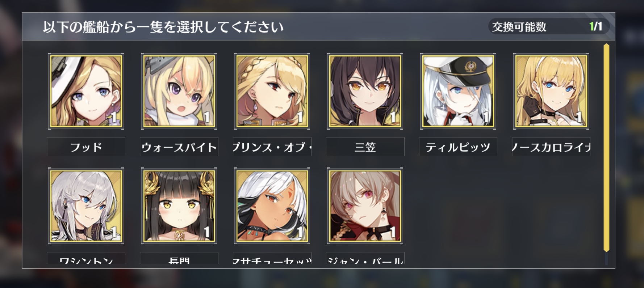
Task: Pick the silver-haired ワシントン portrait
Action: pos(86,206)
